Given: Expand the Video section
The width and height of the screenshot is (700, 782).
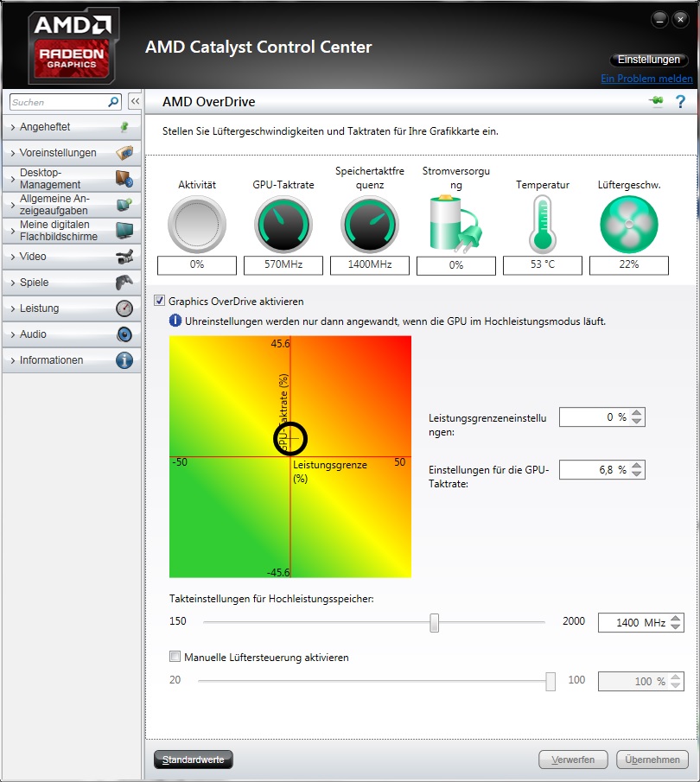Looking at the screenshot, I should 72,257.
